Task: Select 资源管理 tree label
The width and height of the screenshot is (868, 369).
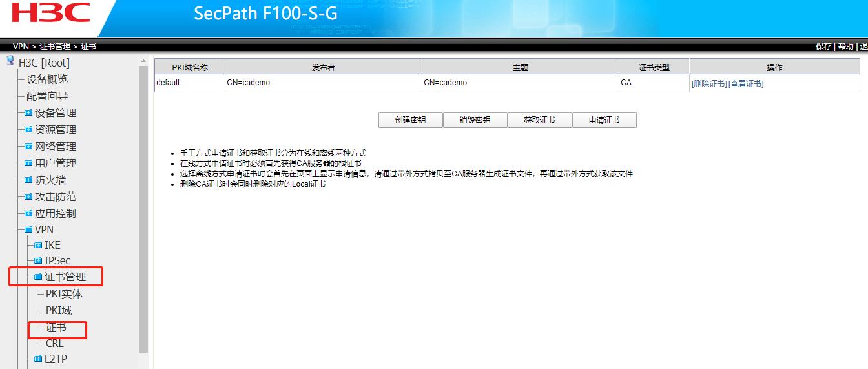Action: coord(56,129)
